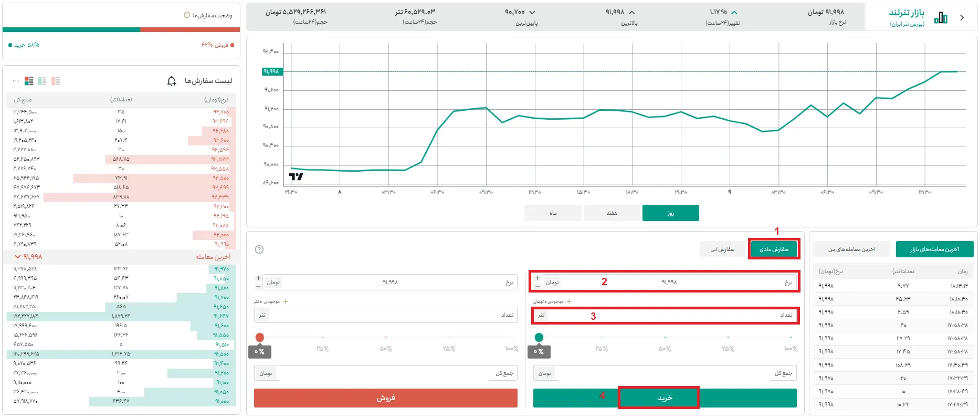The width and height of the screenshot is (980, 418).
Task: Expand the market selector chevron at top right
Action: (x=962, y=18)
